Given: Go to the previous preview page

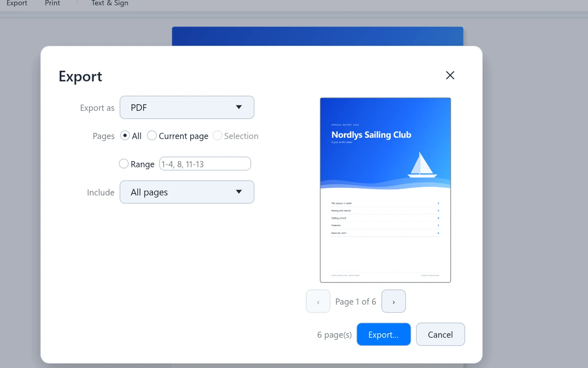Looking at the screenshot, I should 318,301.
